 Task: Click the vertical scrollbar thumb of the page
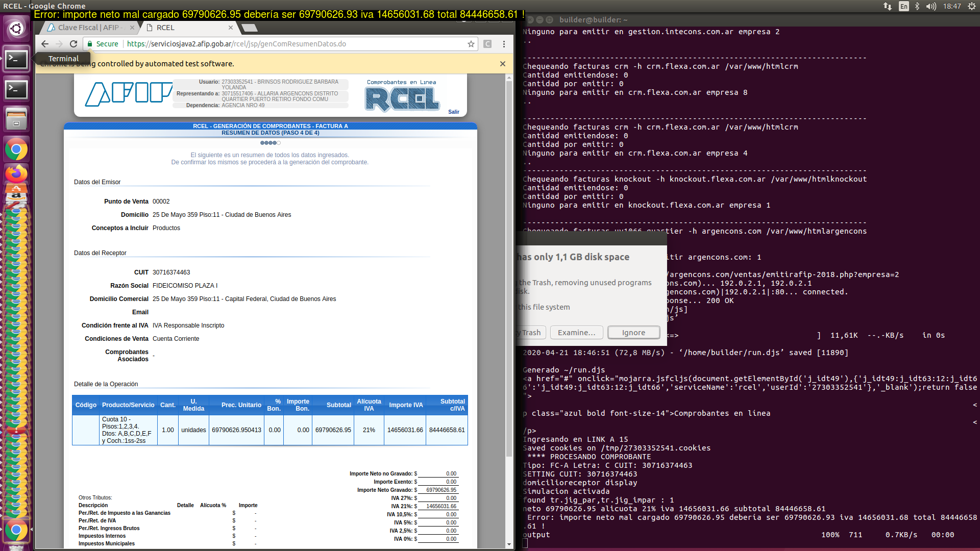509,269
